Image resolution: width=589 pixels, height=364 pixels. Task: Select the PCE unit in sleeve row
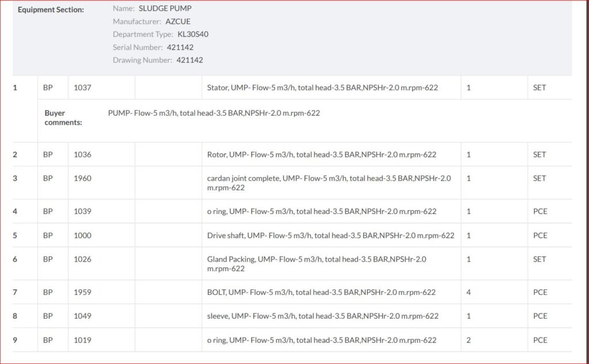point(540,316)
